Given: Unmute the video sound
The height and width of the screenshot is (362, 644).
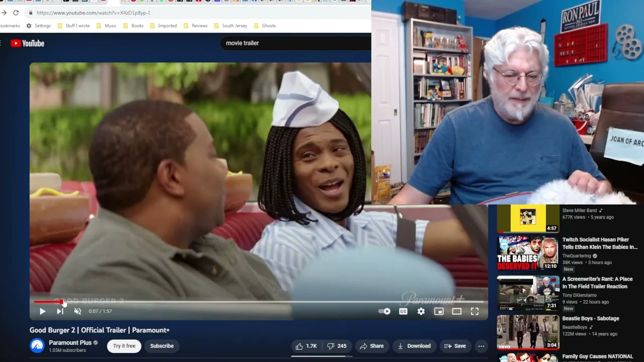Looking at the screenshot, I should pos(77,311).
